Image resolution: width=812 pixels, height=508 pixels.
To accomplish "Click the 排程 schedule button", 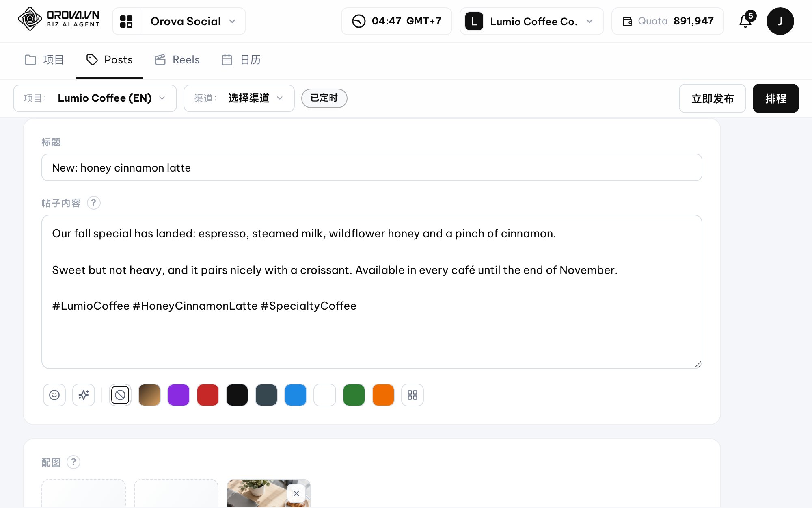I will point(775,98).
